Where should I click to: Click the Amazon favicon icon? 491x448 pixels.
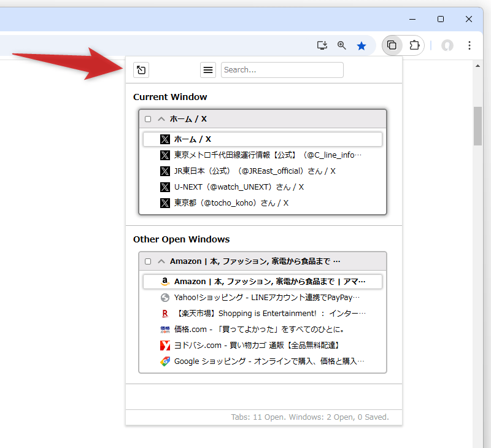point(165,282)
